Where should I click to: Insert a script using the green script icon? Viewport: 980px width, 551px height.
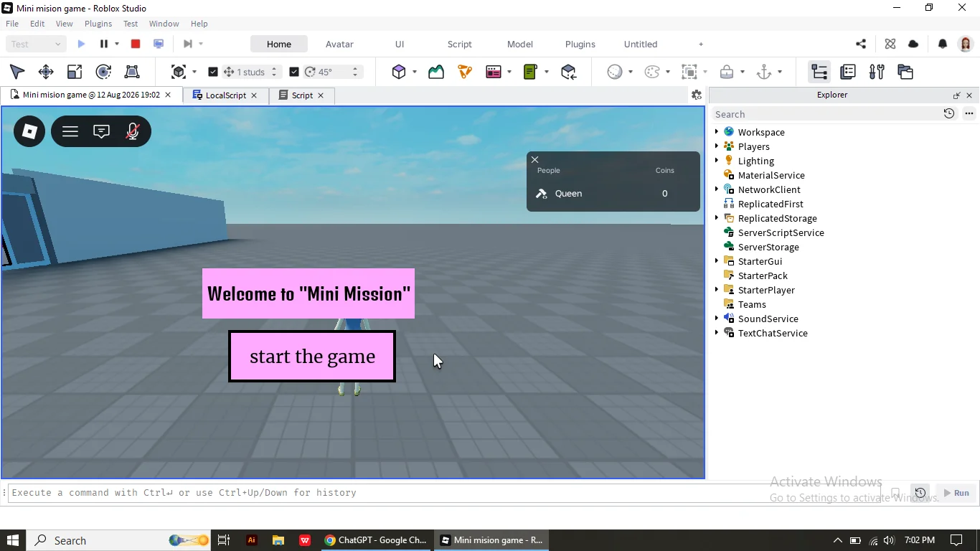(531, 72)
